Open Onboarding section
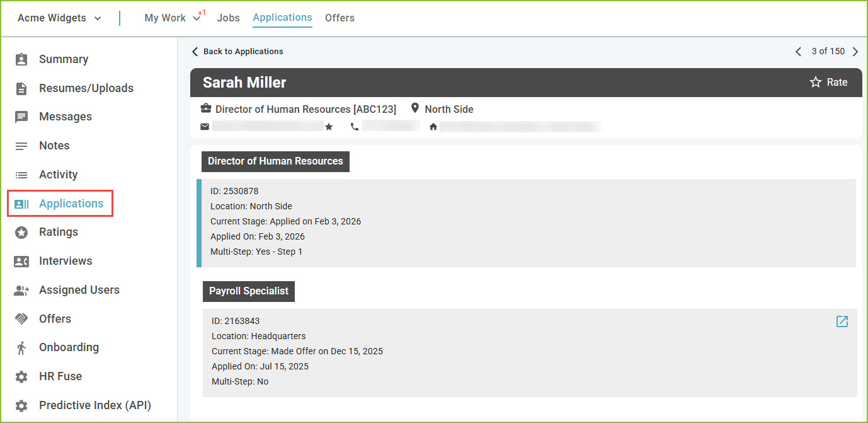The height and width of the screenshot is (423, 868). pos(69,347)
